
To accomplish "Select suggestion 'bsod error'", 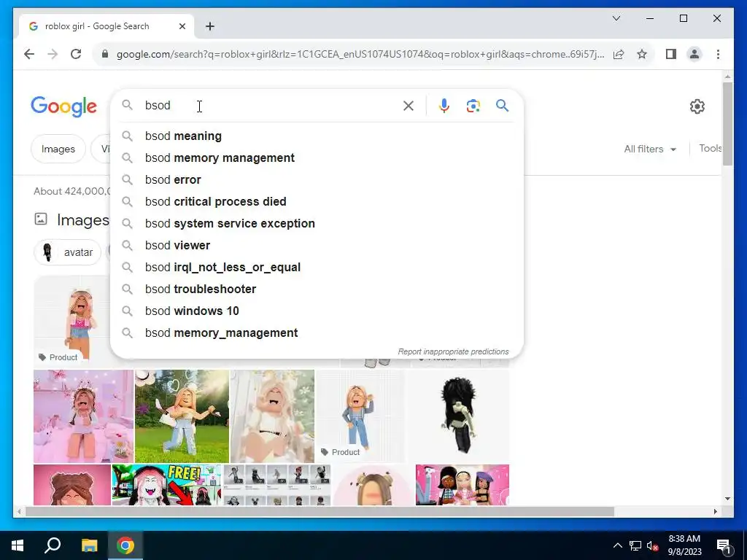I will 317,180.
